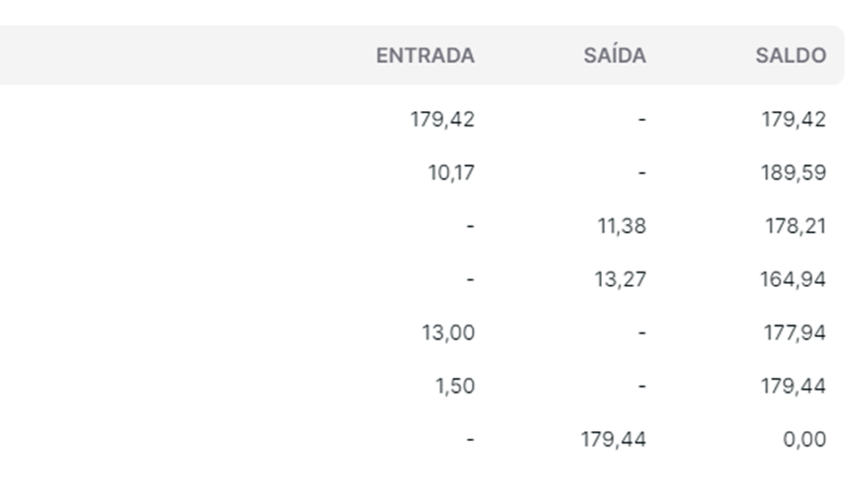This screenshot has width=868, height=492.
Task: Click the 179,44 value under SAÍDA
Action: click(x=613, y=439)
